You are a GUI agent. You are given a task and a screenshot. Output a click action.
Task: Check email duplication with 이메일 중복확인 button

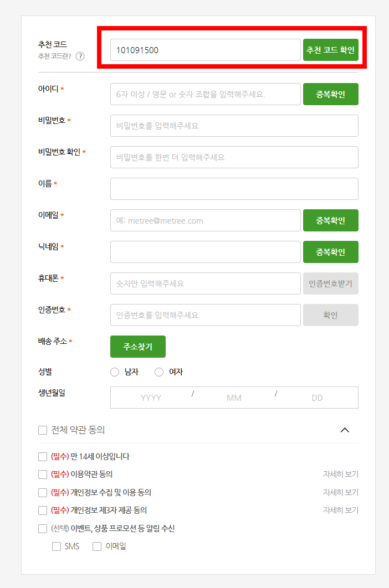click(330, 220)
